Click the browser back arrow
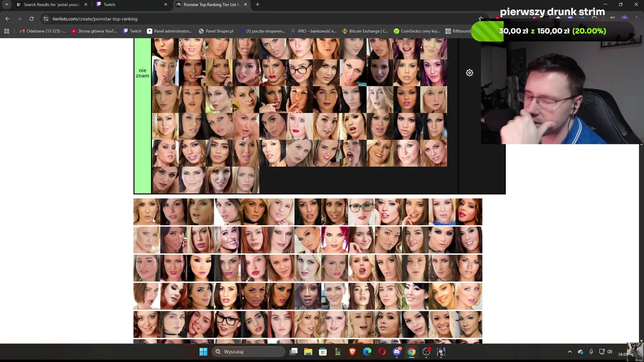 click(x=7, y=19)
